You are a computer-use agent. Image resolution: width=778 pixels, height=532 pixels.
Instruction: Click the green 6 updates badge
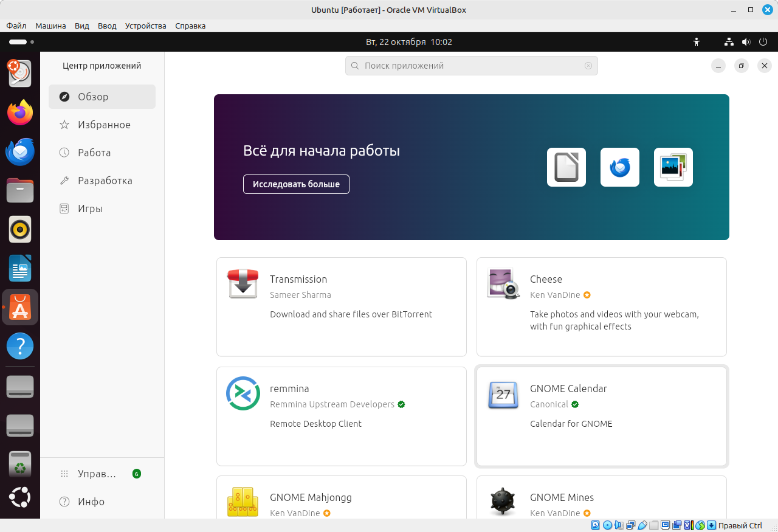(137, 474)
